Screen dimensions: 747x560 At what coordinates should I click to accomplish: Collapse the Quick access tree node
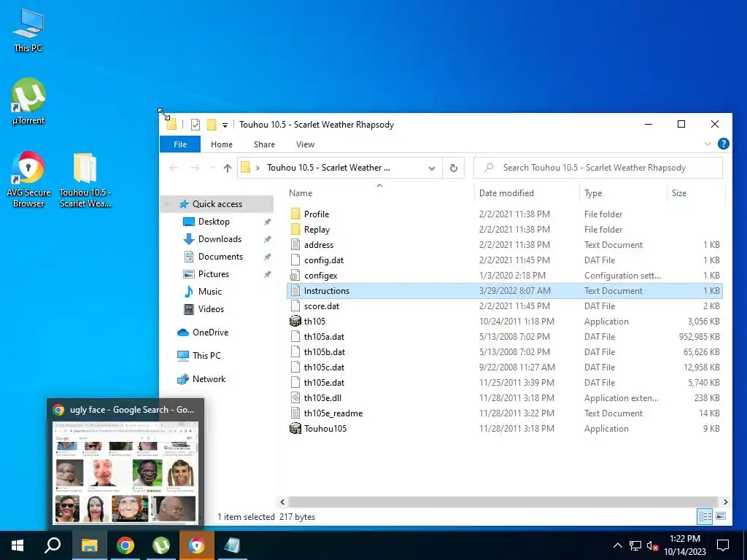coord(168,204)
